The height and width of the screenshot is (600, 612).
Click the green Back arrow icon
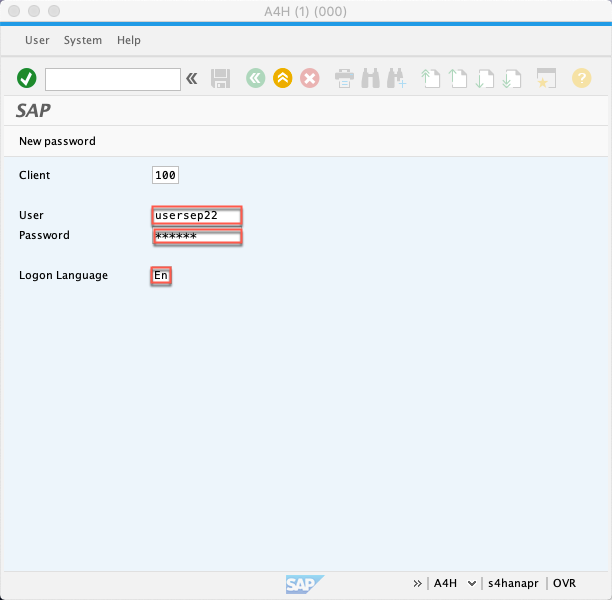coord(256,78)
